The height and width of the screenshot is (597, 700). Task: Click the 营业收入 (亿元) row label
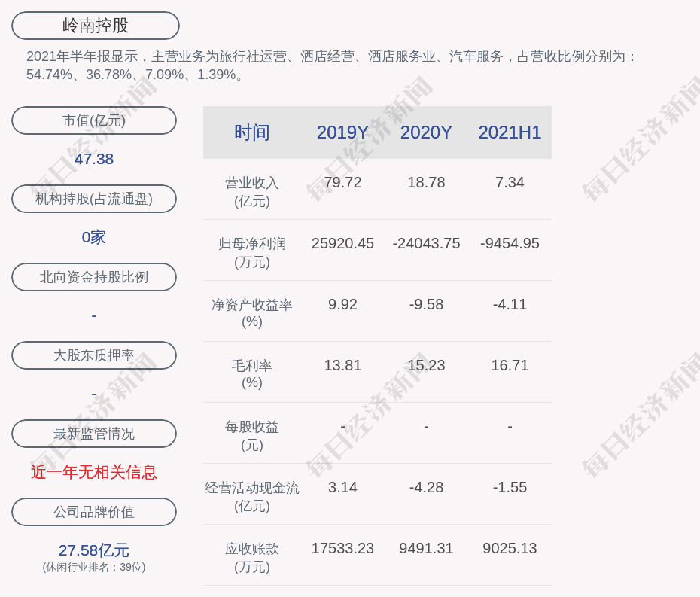[252, 191]
